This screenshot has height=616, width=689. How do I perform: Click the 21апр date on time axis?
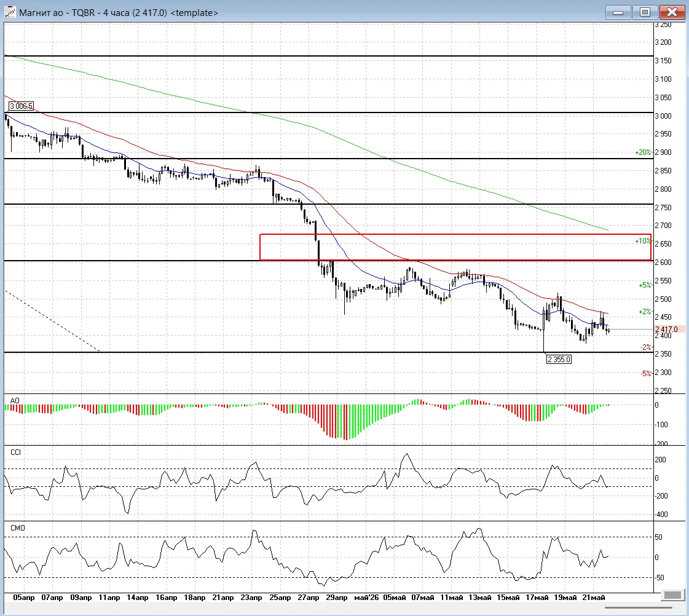(222, 598)
